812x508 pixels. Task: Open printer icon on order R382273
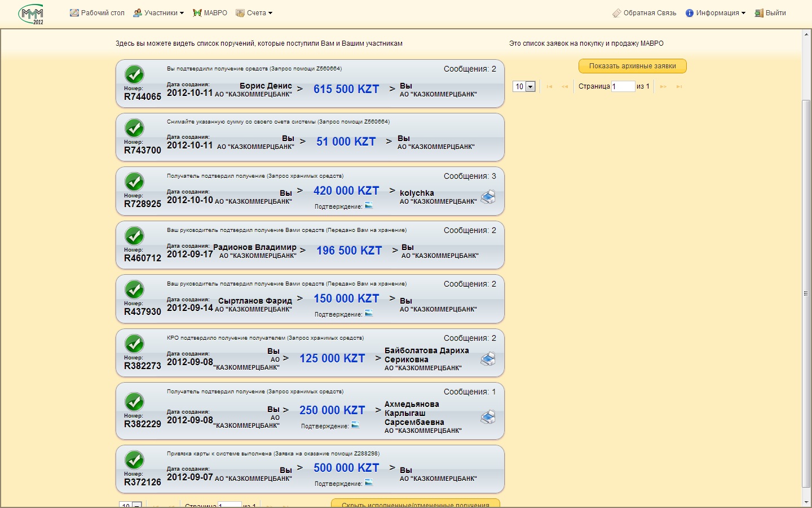coord(488,359)
